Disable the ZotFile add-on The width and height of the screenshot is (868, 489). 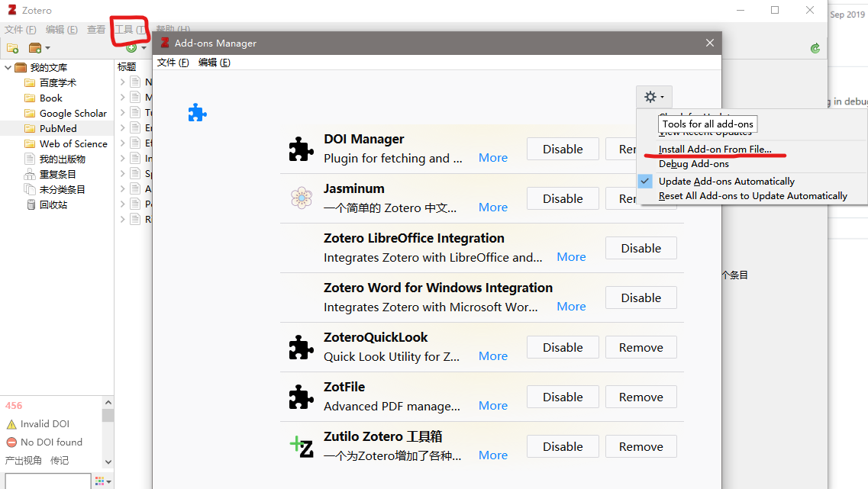point(563,397)
